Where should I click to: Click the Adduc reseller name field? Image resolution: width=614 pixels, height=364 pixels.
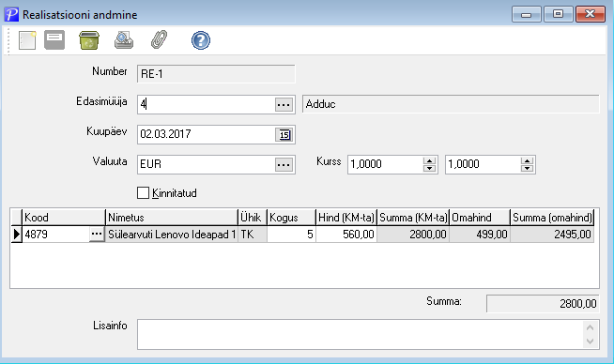tap(451, 104)
